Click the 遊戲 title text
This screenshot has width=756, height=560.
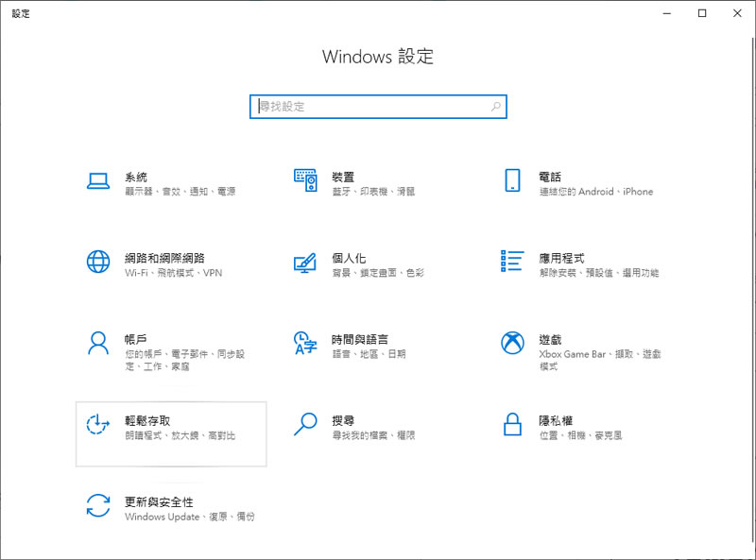[x=550, y=339]
